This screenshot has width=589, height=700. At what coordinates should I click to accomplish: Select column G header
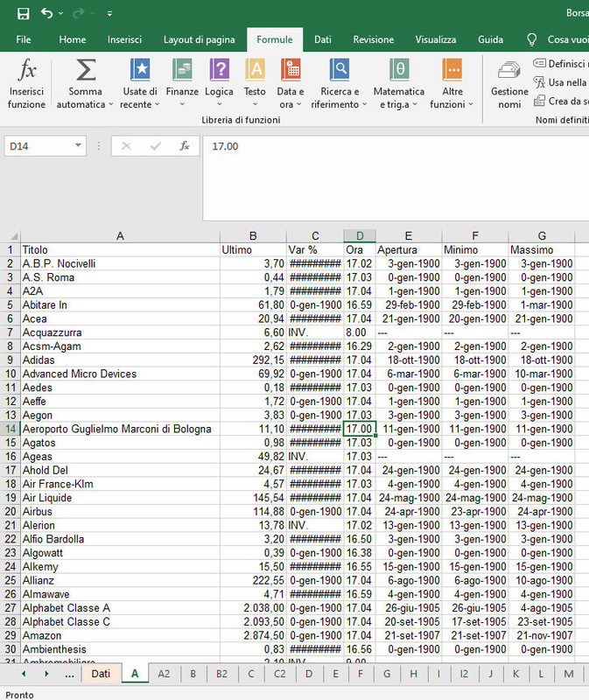[542, 235]
